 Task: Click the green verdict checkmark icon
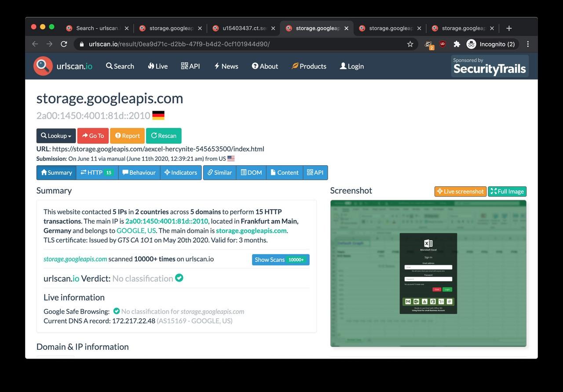(179, 278)
